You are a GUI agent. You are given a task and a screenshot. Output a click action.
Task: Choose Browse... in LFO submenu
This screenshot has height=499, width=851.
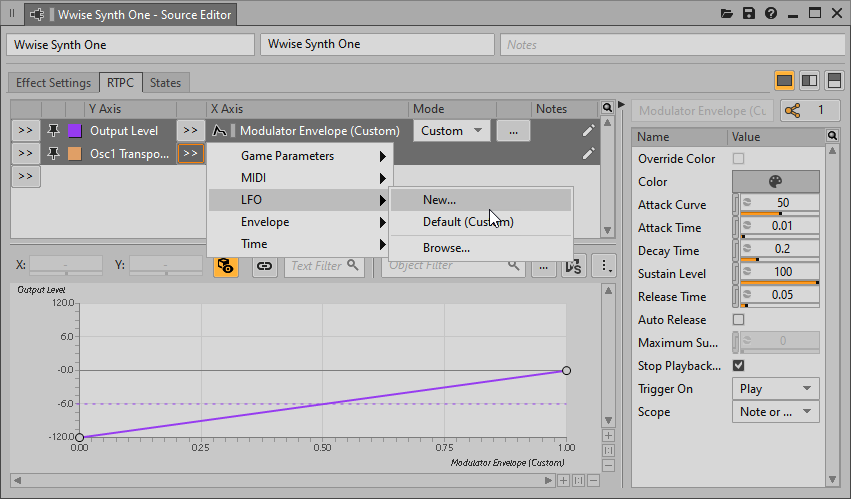pos(481,248)
